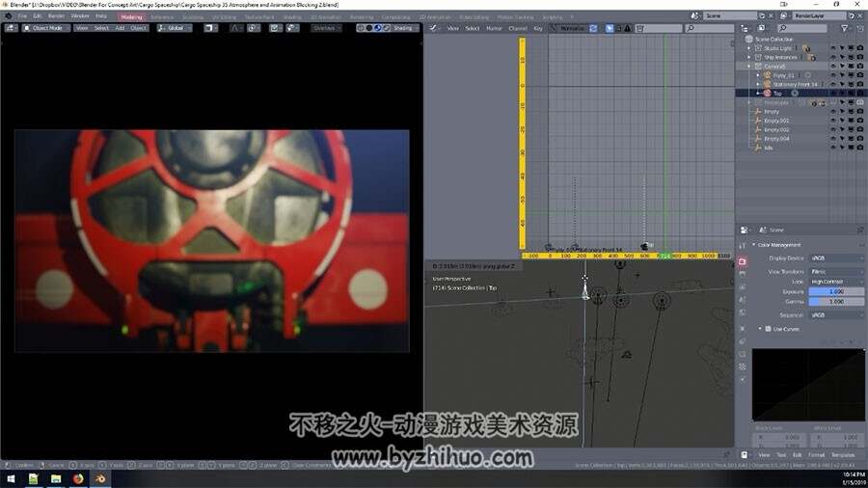Screen dimensions: 868x488
Task: Adjust the Gamma slider
Action: coord(836,302)
